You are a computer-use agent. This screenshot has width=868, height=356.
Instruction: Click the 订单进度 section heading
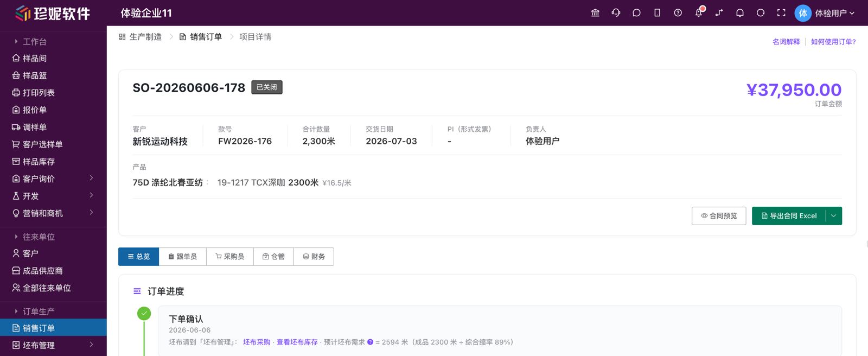tap(165, 291)
